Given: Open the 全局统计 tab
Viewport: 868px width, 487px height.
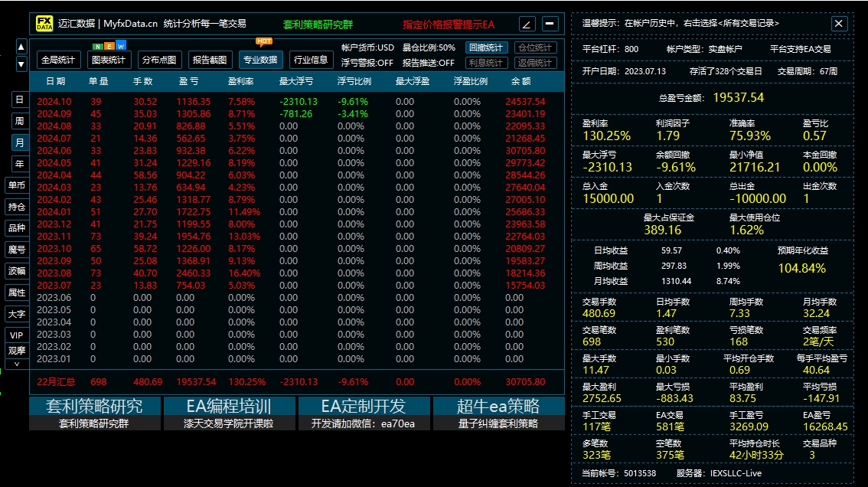Looking at the screenshot, I should (58, 60).
